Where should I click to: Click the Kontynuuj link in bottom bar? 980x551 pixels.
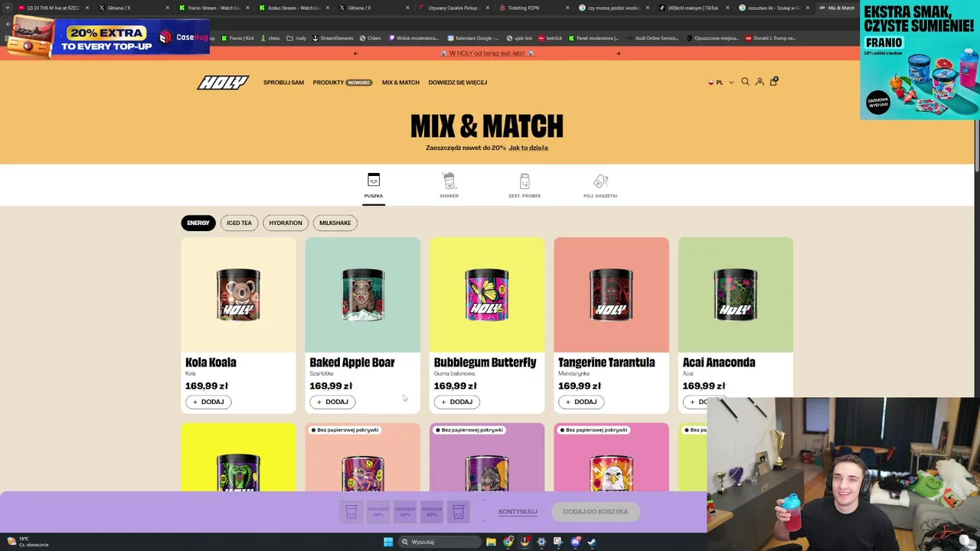[x=518, y=512]
